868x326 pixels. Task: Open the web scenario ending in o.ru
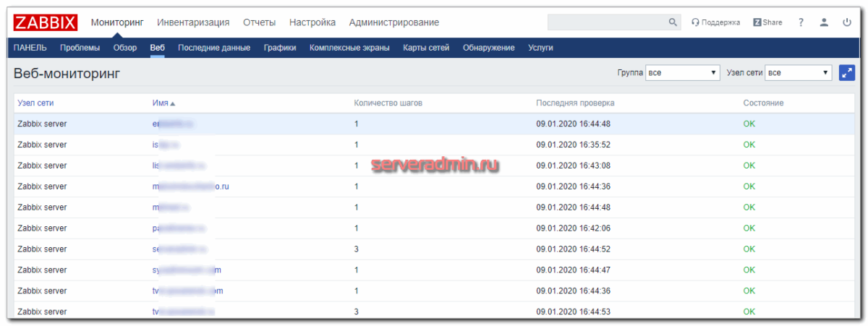(190, 186)
